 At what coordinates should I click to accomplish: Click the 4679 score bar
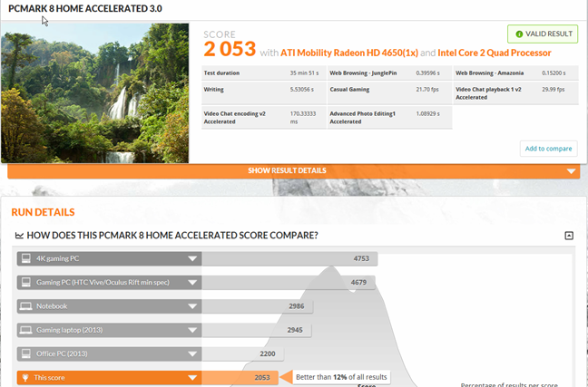(x=289, y=283)
